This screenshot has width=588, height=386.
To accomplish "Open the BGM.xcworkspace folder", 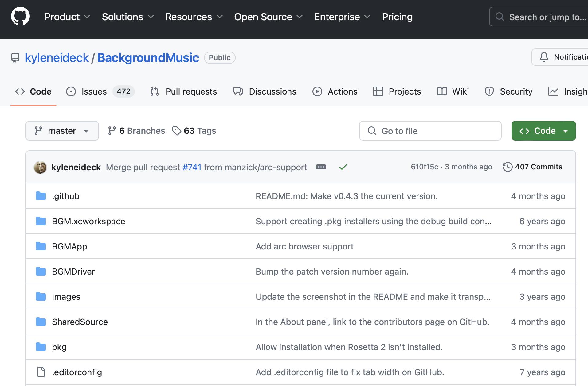I will (88, 221).
